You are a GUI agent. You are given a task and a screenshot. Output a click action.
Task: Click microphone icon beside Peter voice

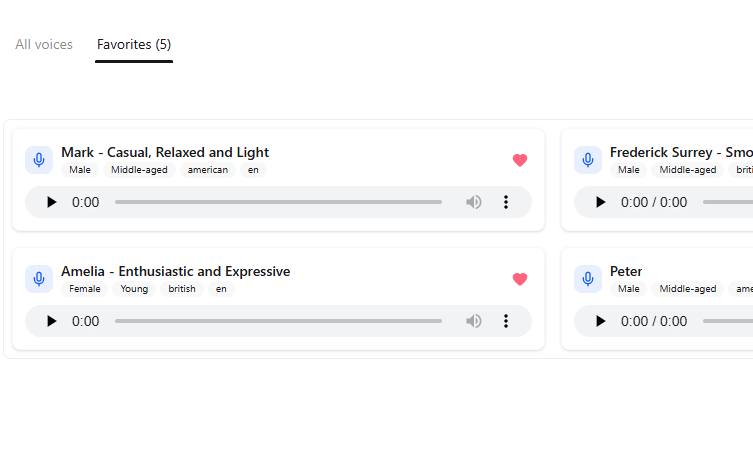(588, 279)
